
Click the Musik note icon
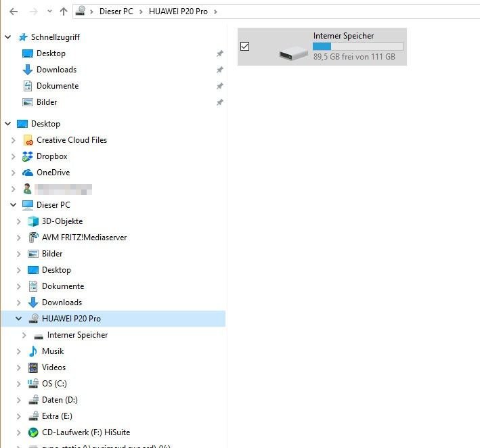coord(32,351)
